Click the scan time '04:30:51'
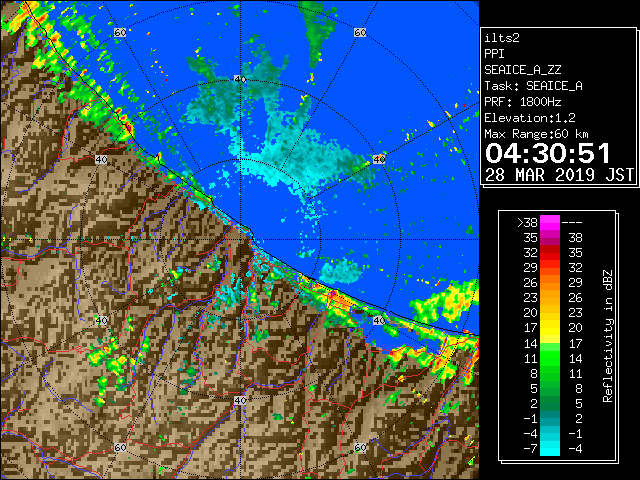The width and height of the screenshot is (640, 480). pos(547,153)
